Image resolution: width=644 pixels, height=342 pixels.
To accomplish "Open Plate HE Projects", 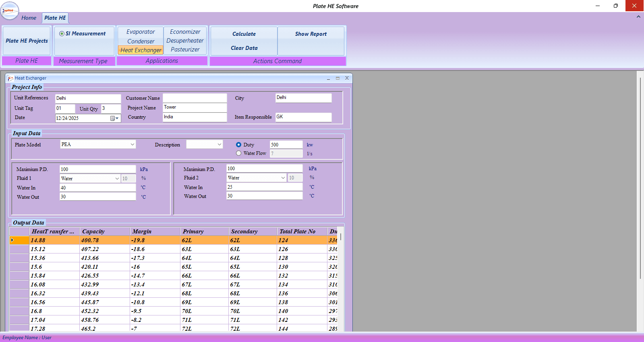I will [27, 41].
